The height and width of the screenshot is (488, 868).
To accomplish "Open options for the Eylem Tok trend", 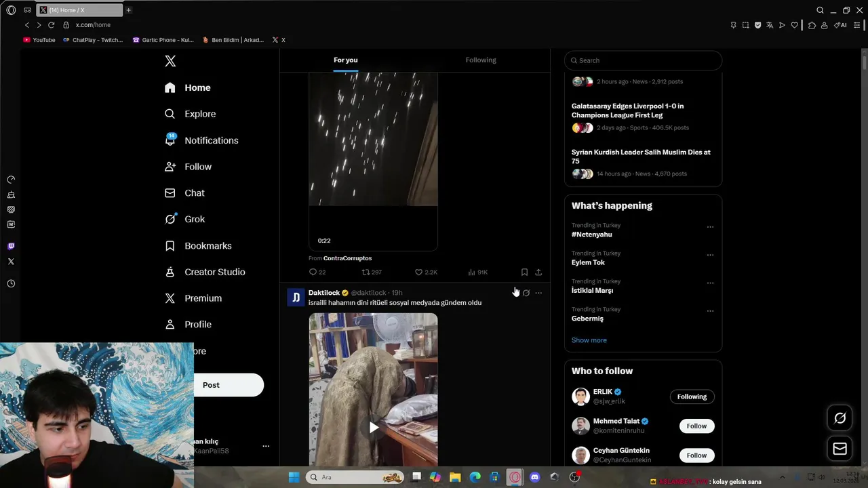I will point(710,255).
